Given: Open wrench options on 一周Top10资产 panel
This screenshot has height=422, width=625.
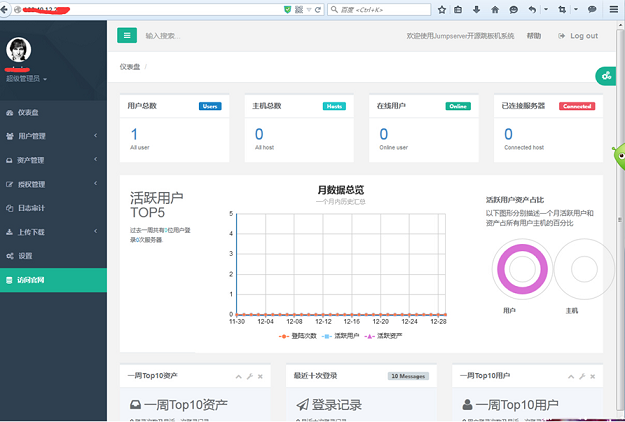Looking at the screenshot, I should tap(250, 377).
